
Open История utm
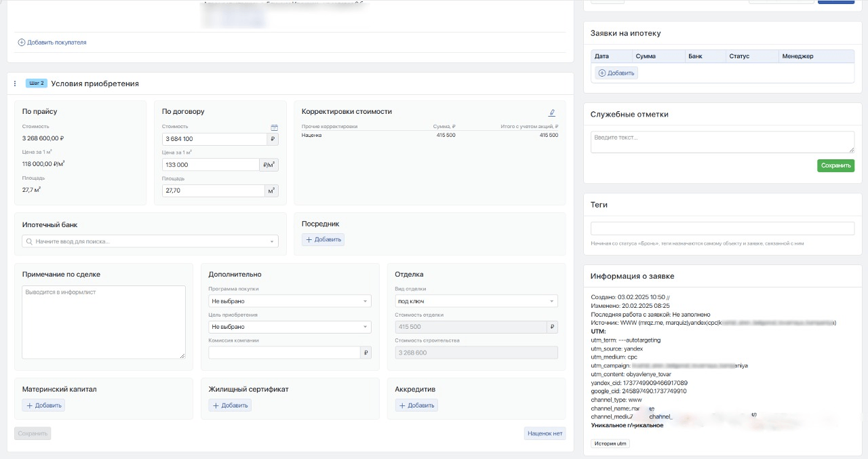click(610, 443)
